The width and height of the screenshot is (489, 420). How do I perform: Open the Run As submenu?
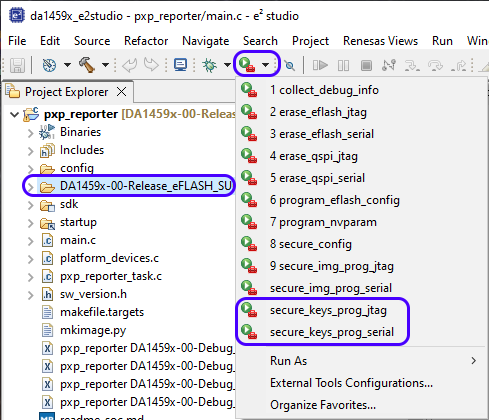click(362, 361)
